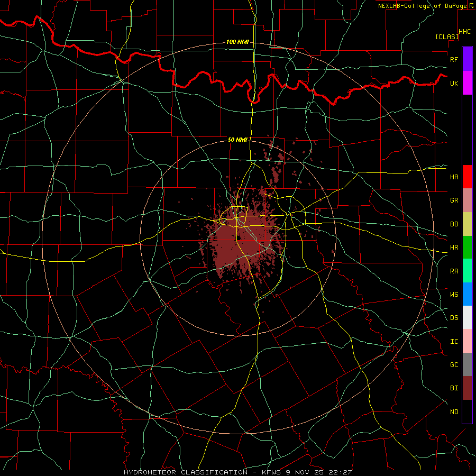Click the UK legend label
476x476 pixels.
tap(454, 83)
